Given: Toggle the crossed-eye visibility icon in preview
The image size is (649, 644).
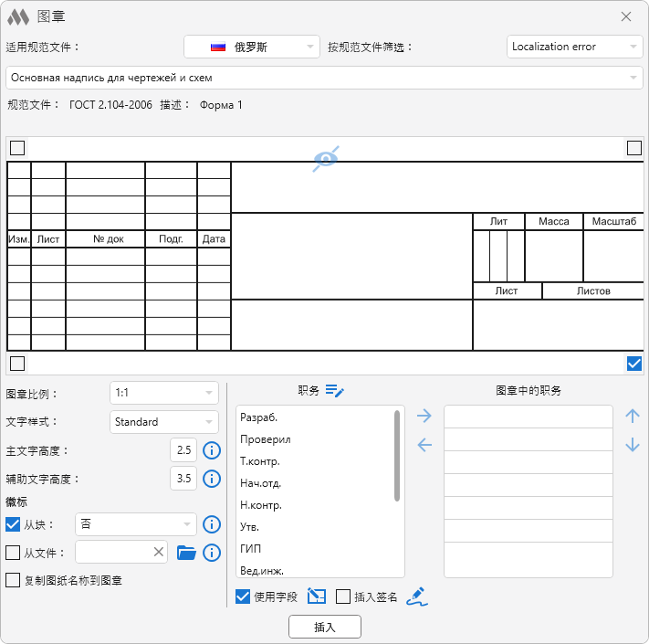Looking at the screenshot, I should (x=326, y=159).
